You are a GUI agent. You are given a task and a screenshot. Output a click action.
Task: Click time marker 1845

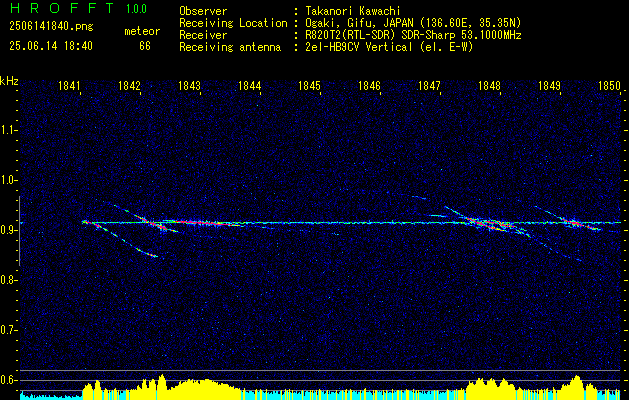tap(309, 86)
